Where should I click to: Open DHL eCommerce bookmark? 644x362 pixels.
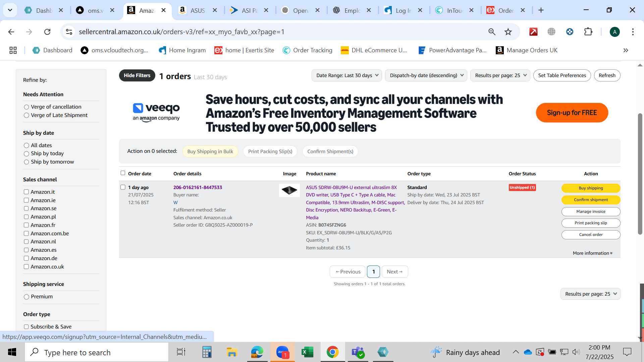coord(374,50)
